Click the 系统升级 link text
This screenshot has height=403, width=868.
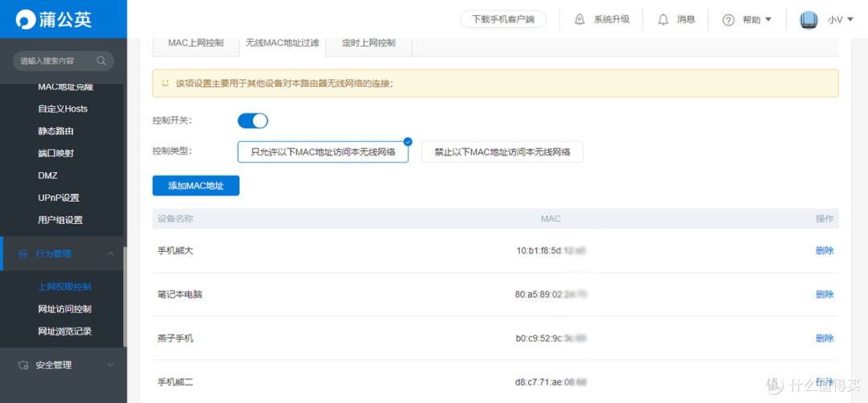(x=612, y=19)
